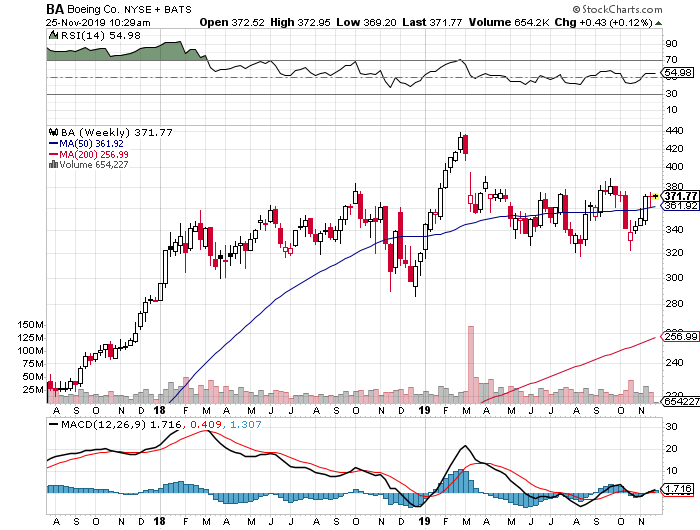Click the 'MACD(12,26,9) 1.716' label
Screen dimensions: 700x530
pos(121,425)
